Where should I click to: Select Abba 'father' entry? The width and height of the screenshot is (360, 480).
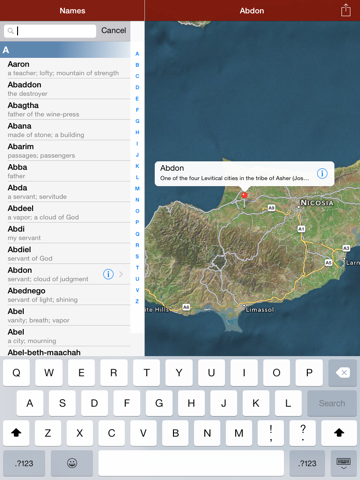pyautogui.click(x=65, y=171)
